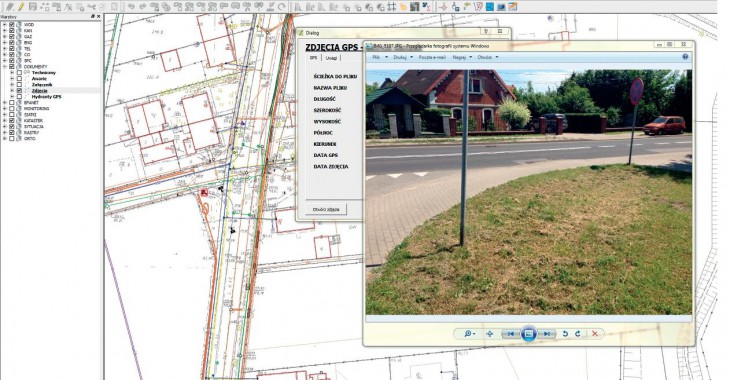Close the Warstwy layers panel
The width and height of the screenshot is (730, 380).
pyautogui.click(x=98, y=16)
